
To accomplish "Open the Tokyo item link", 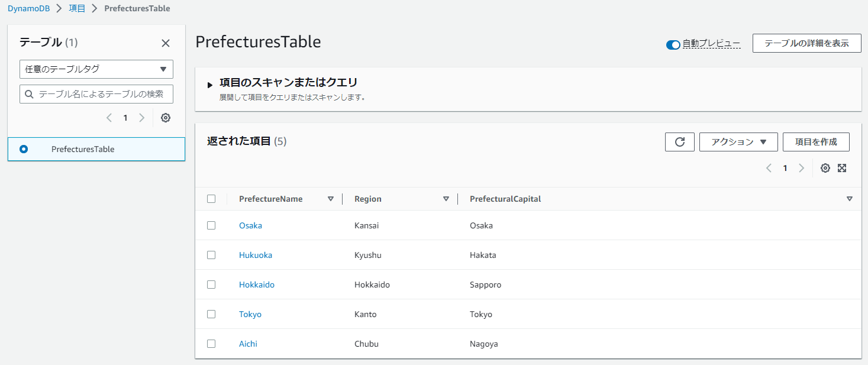I will click(250, 314).
